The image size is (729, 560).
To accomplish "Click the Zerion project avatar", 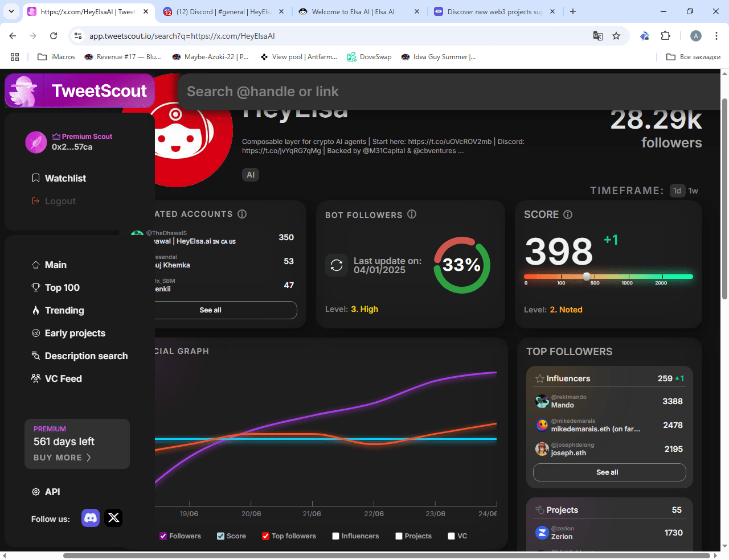I will coord(542,533).
